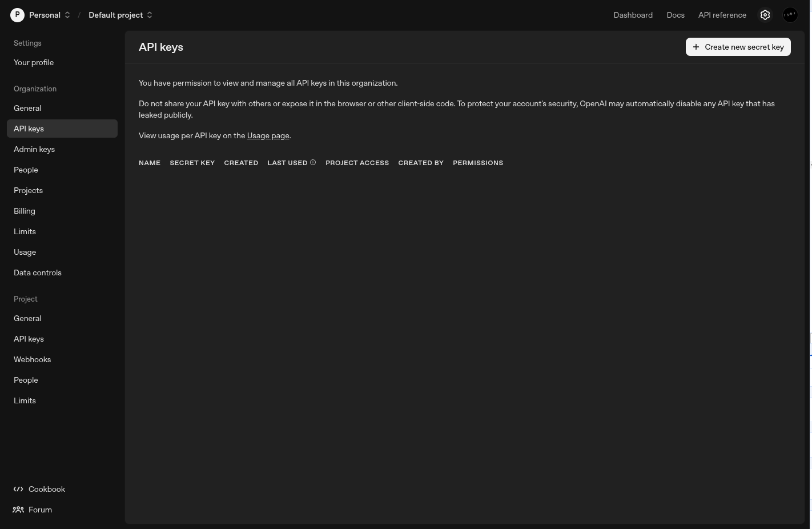Click the "You have permission to view" sentence

click(268, 83)
